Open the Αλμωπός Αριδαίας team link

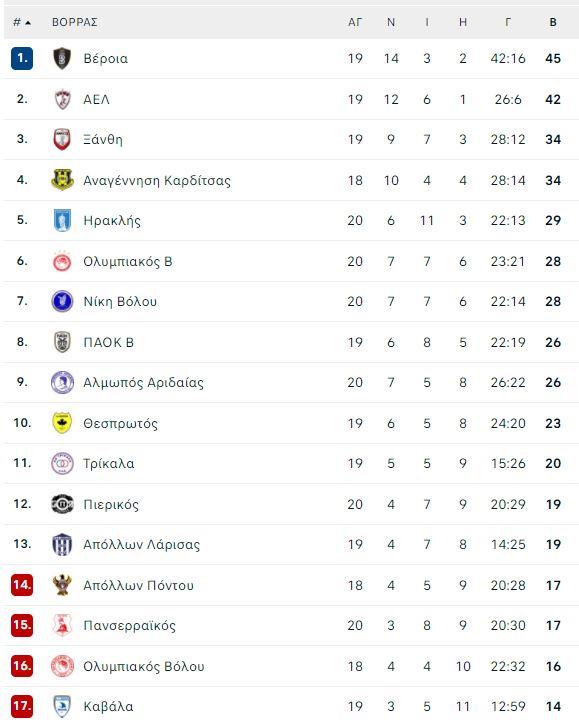143,383
